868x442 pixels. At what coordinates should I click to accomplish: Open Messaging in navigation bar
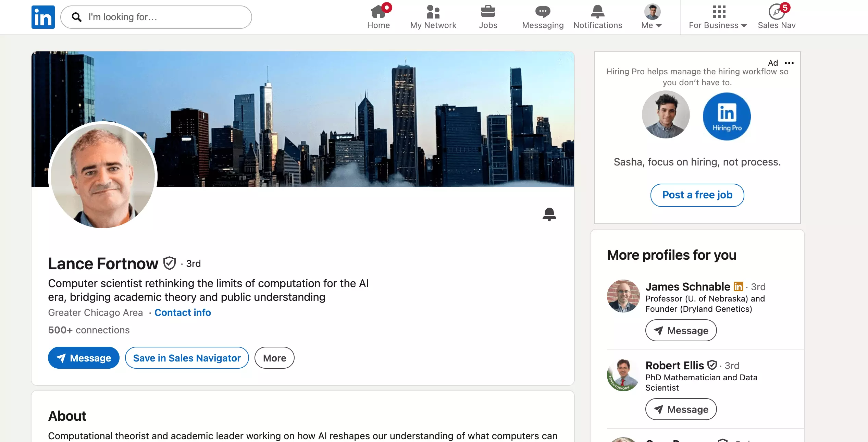pyautogui.click(x=543, y=17)
